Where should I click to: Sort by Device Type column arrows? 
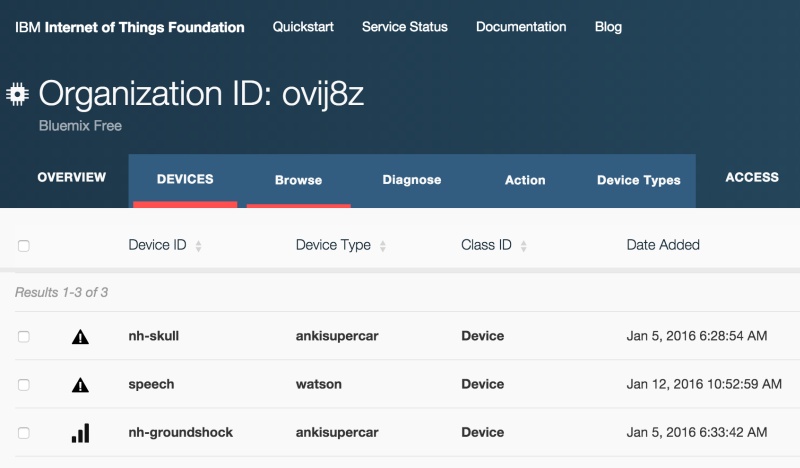pyautogui.click(x=383, y=246)
